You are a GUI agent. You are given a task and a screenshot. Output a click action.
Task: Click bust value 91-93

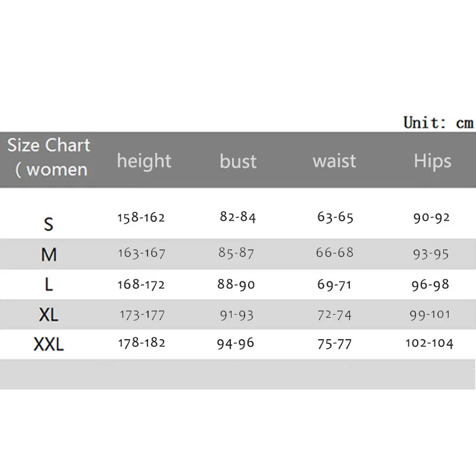(236, 314)
